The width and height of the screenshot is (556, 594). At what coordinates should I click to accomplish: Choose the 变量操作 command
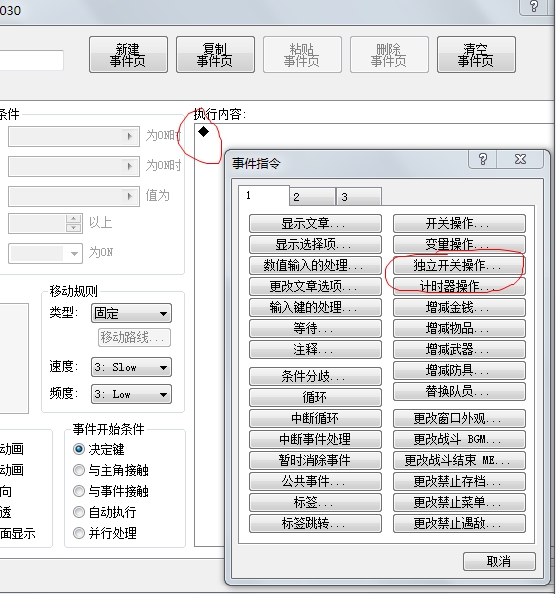coord(459,244)
